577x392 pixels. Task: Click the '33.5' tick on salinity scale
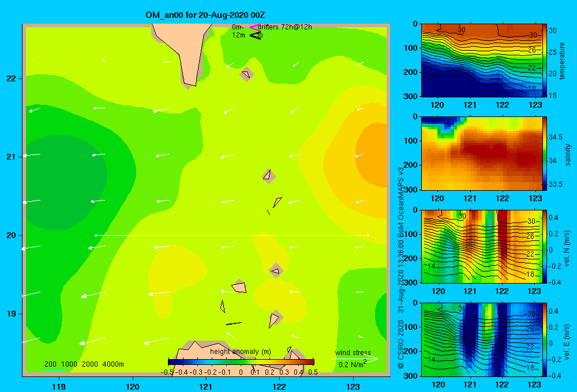[556, 184]
